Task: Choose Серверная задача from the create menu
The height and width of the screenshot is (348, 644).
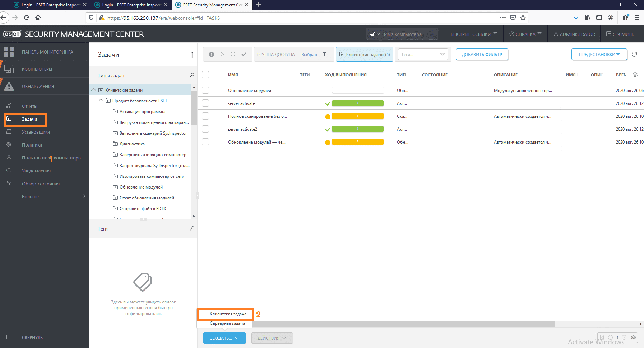Action: (225, 323)
